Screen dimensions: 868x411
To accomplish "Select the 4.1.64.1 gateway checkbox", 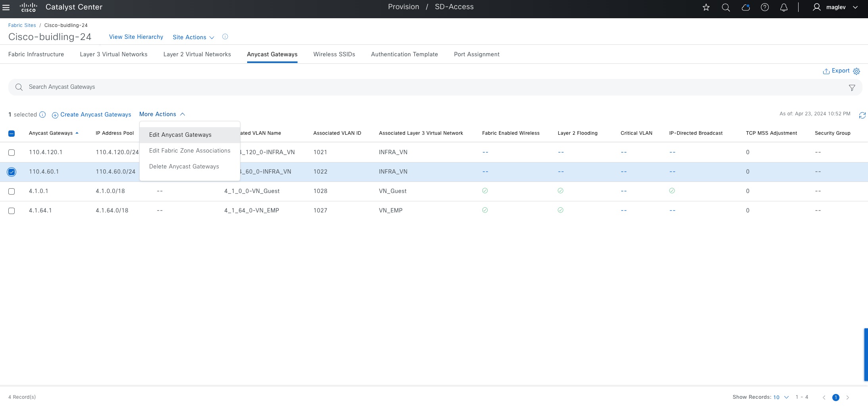I will click(x=12, y=211).
